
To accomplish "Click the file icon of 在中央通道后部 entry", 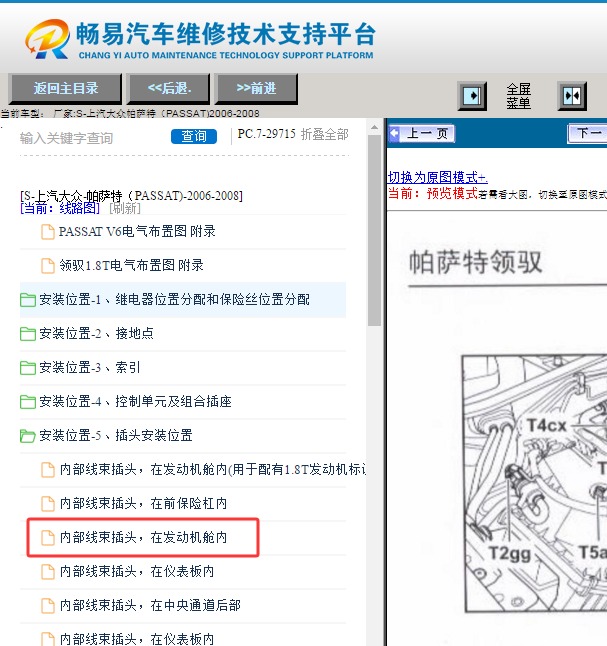I will pos(47,606).
